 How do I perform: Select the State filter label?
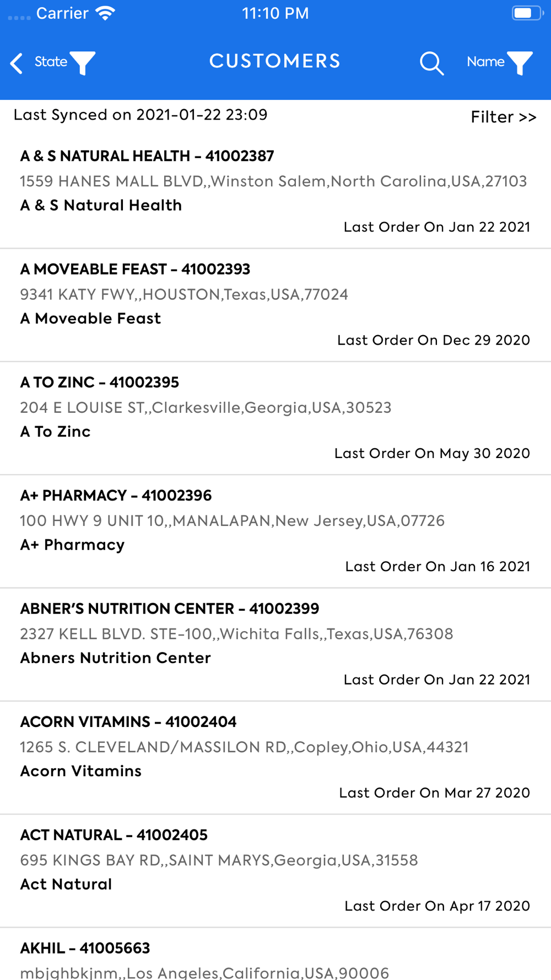click(x=51, y=62)
